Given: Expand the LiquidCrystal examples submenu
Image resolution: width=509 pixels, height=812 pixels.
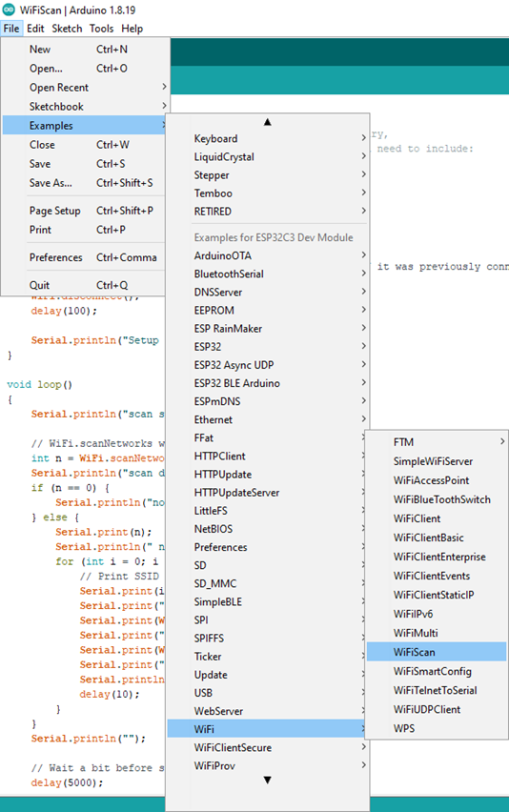Looking at the screenshot, I should tap(267, 157).
